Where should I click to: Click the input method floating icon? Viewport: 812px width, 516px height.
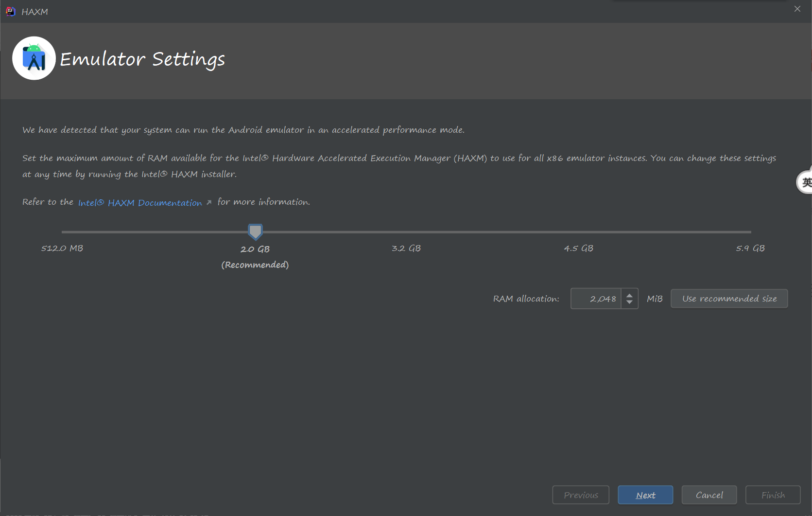pos(805,182)
